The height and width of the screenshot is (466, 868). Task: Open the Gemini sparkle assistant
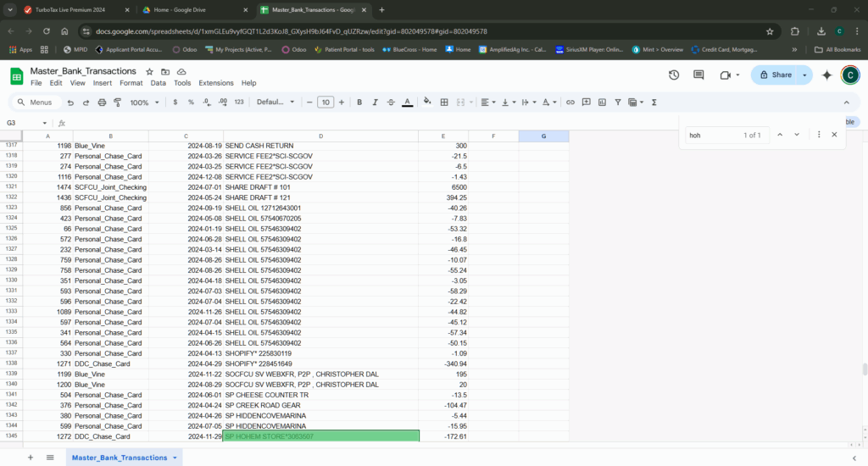pyautogui.click(x=827, y=75)
